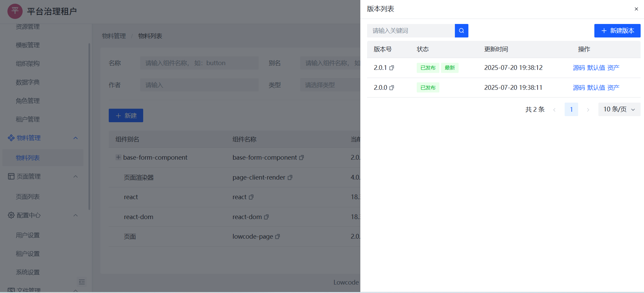Copy the base-form-component name
Image resolution: width=644 pixels, height=293 pixels.
302,158
